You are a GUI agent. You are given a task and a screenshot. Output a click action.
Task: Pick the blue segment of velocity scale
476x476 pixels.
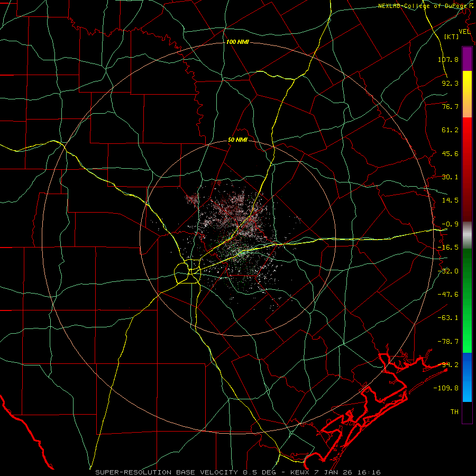pos(467,377)
